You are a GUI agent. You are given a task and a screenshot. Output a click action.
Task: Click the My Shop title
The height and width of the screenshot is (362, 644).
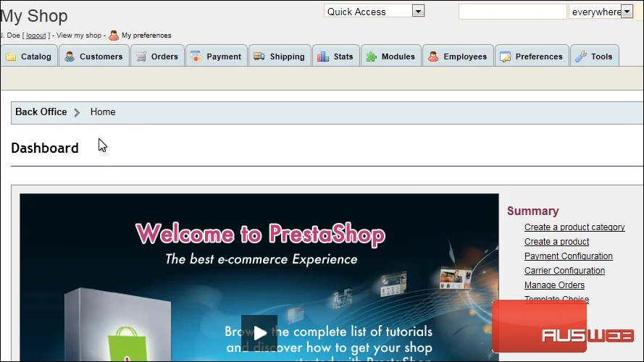click(x=34, y=16)
